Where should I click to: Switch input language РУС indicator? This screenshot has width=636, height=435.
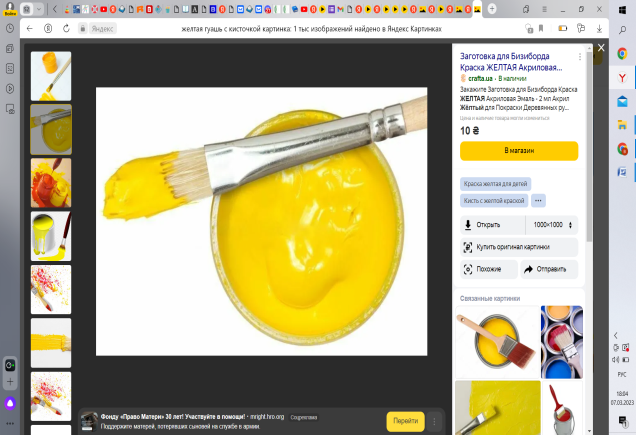tap(622, 374)
